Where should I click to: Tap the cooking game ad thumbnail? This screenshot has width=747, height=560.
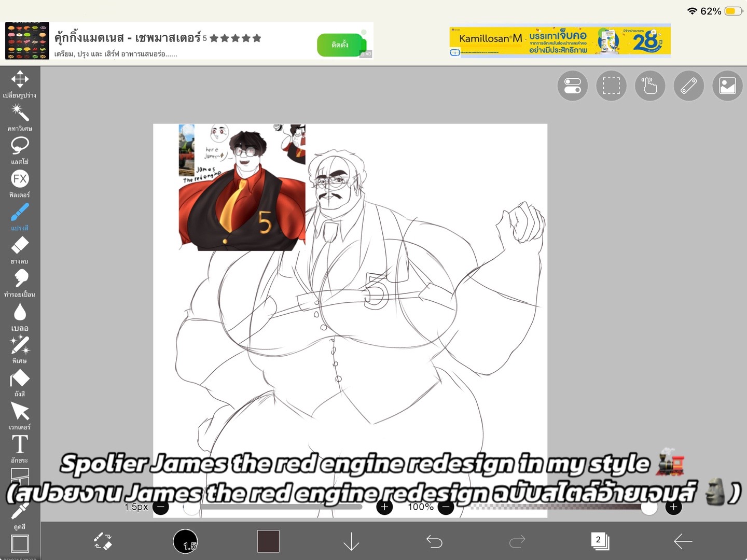click(27, 41)
